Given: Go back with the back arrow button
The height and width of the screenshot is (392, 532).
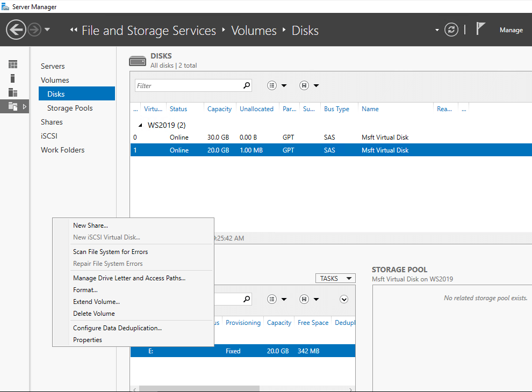Looking at the screenshot, I should tap(16, 30).
